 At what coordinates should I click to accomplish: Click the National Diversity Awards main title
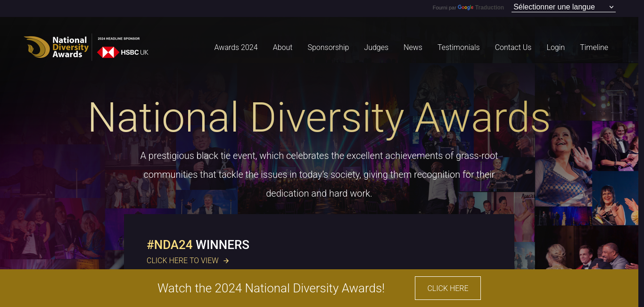[319, 117]
